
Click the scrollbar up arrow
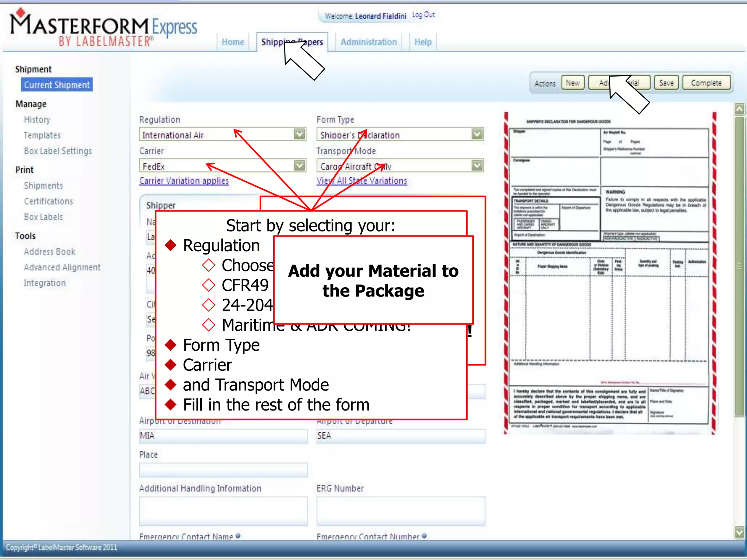[x=739, y=109]
